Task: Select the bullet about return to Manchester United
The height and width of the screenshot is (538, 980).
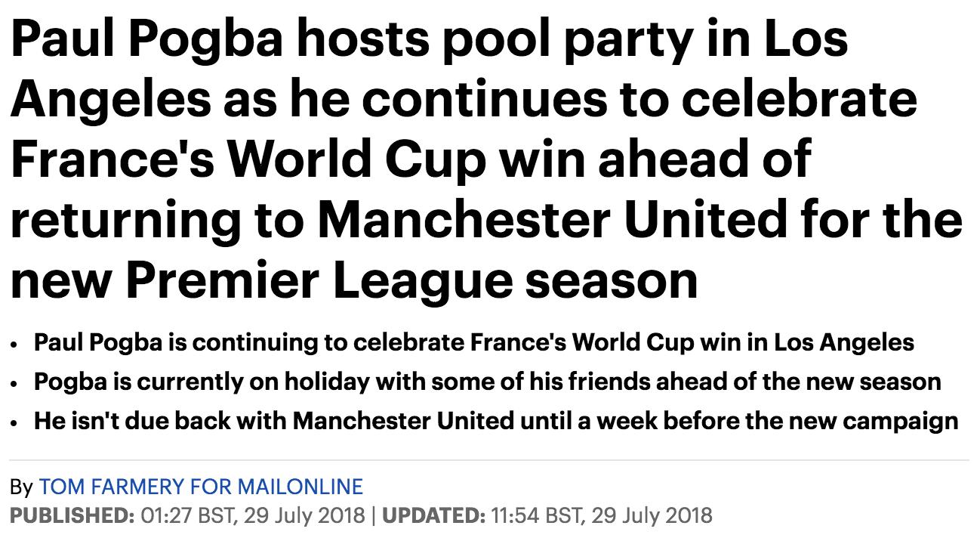Action: click(x=495, y=420)
